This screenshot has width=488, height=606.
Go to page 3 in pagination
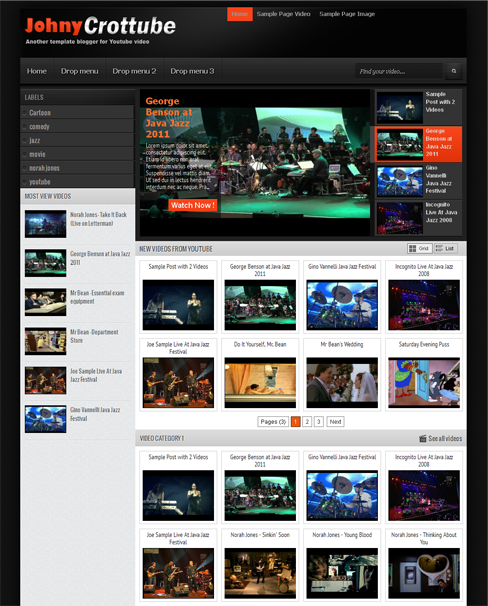(319, 421)
